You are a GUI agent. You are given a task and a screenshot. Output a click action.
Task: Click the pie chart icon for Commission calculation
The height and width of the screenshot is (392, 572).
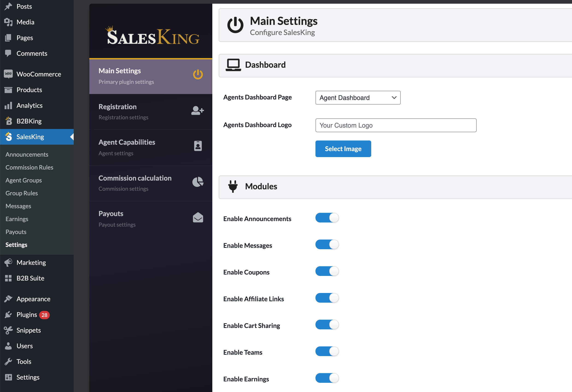(x=198, y=182)
